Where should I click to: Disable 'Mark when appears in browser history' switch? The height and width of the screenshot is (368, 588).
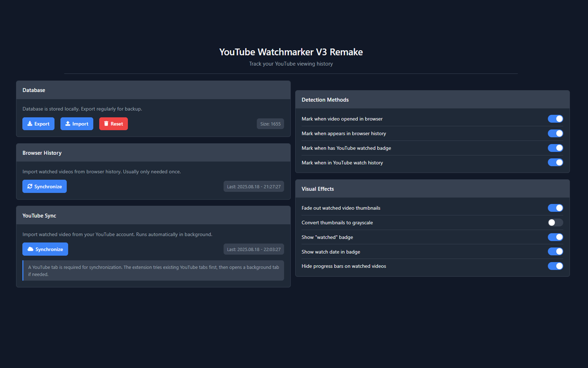point(555,133)
